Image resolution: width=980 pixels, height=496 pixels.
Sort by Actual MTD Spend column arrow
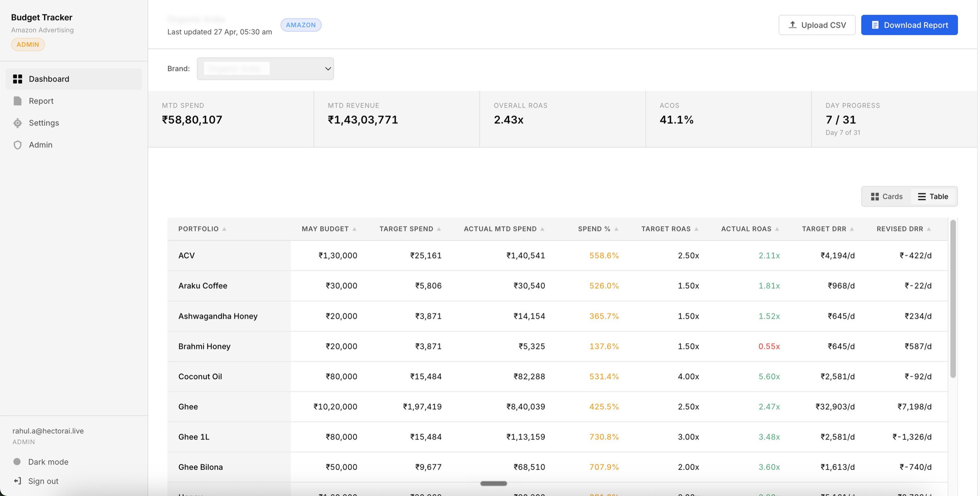coord(542,229)
